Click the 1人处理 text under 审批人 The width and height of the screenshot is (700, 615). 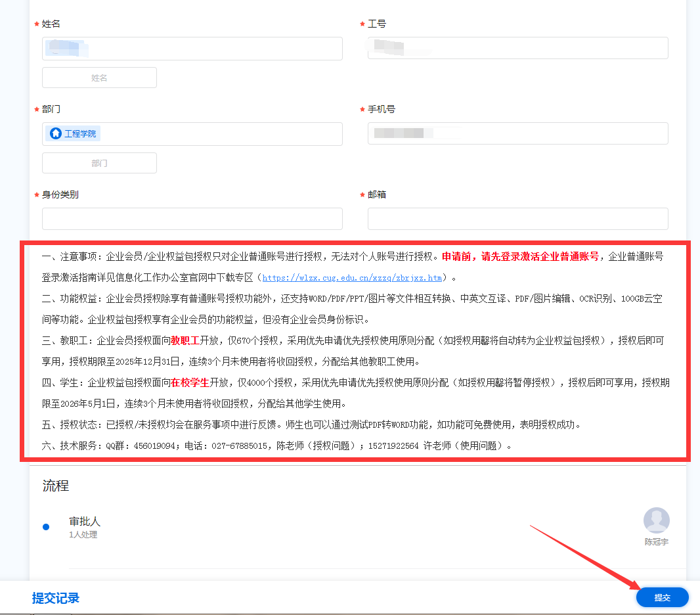point(83,535)
